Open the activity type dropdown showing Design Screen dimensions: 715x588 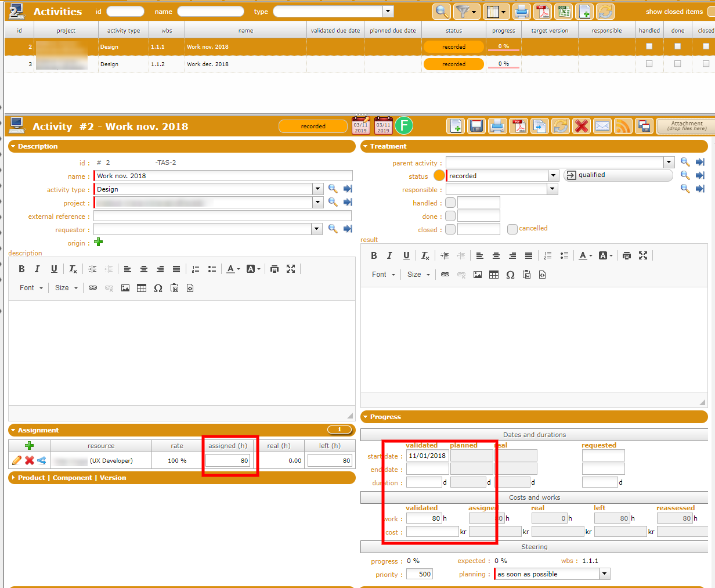(x=317, y=189)
